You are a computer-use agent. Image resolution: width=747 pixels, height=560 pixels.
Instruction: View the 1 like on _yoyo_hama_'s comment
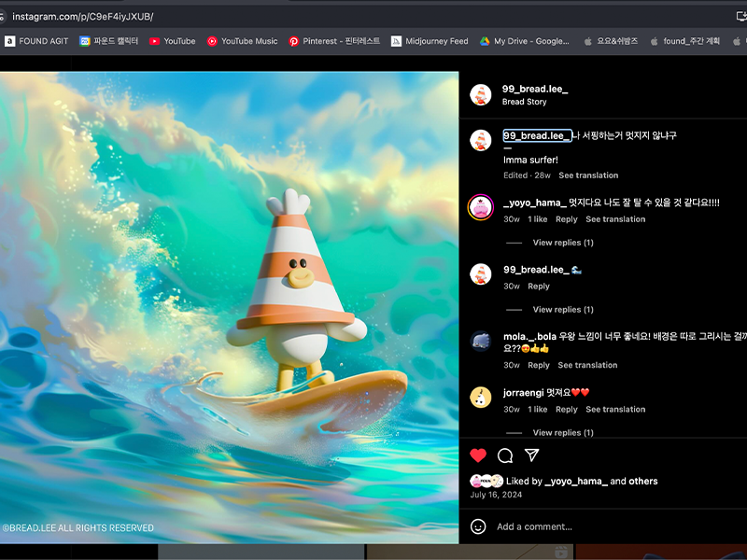coord(538,219)
